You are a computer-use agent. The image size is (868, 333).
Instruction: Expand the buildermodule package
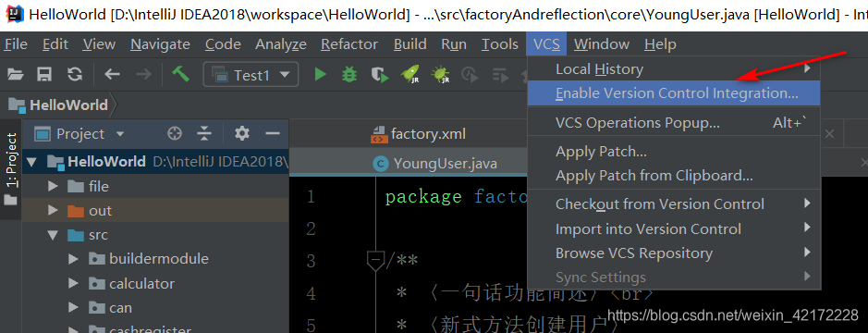coord(73,259)
